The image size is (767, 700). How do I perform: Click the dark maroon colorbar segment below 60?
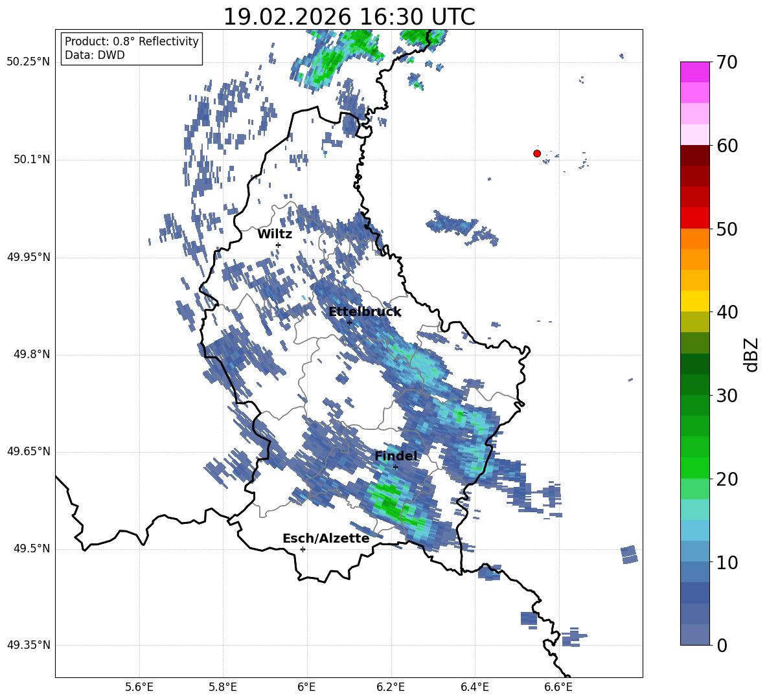(694, 155)
